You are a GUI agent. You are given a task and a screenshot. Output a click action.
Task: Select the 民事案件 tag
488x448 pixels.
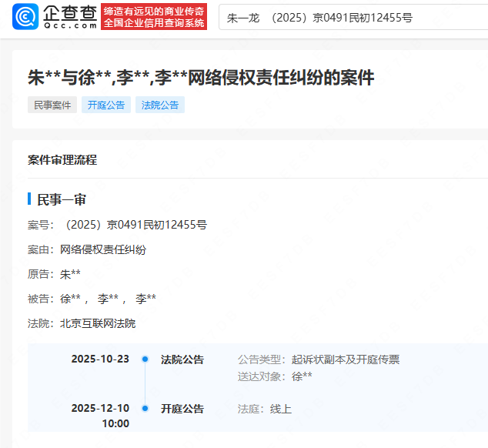(52, 105)
